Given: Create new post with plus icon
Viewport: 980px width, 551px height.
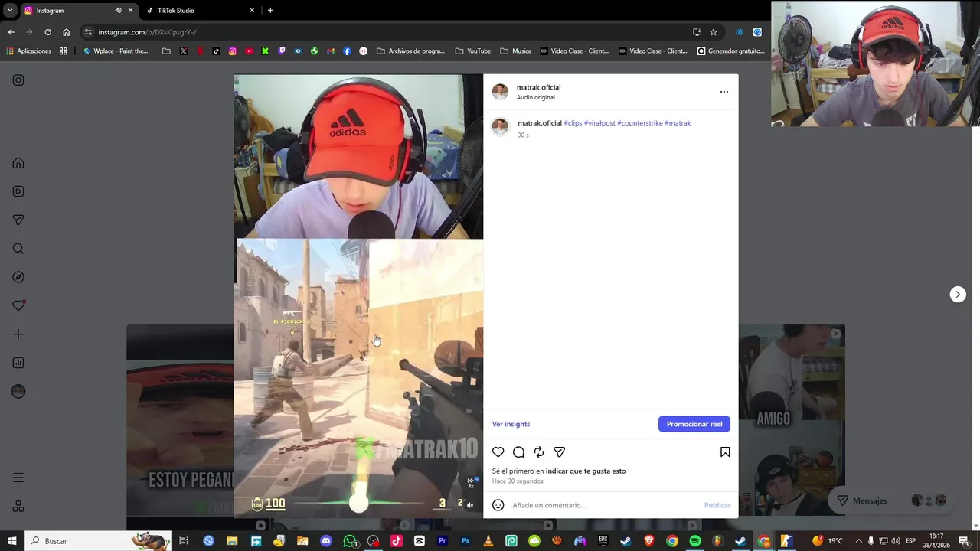Looking at the screenshot, I should click(18, 334).
